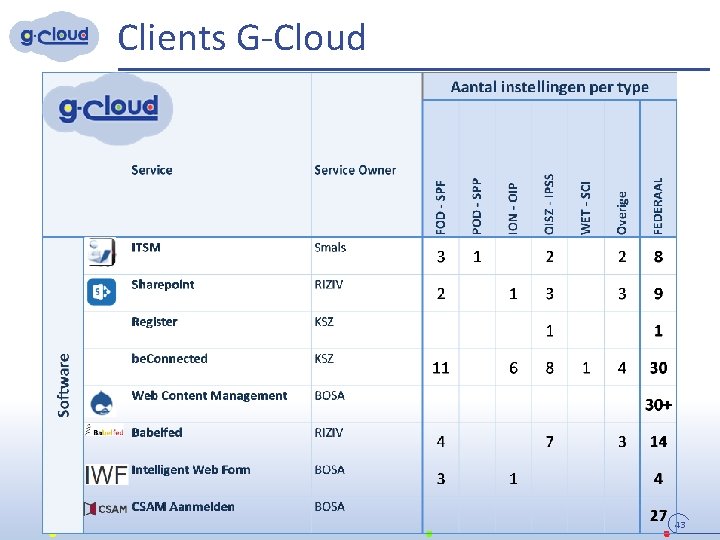Click the CSAM logo icon
Viewport: 720px width, 540px height.
[106, 509]
